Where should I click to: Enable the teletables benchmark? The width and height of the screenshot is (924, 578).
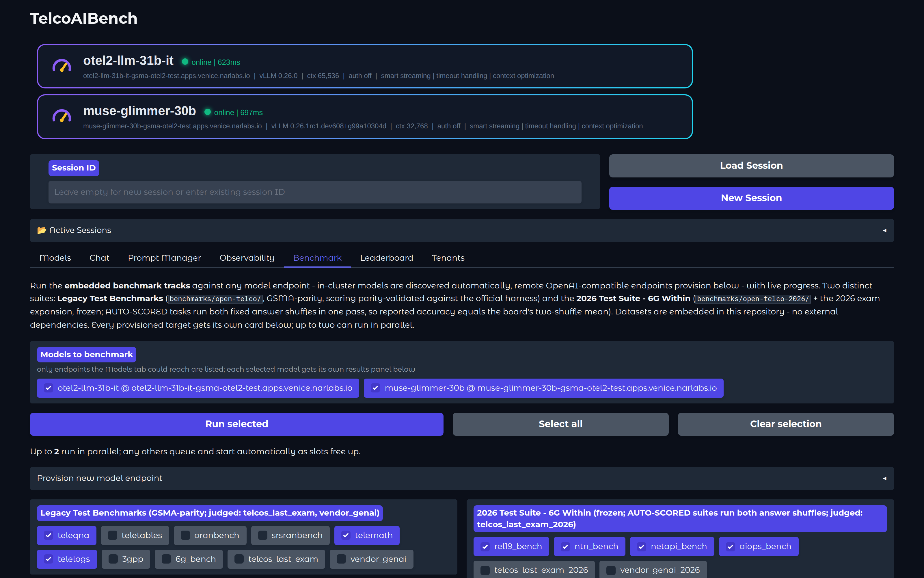[113, 535]
